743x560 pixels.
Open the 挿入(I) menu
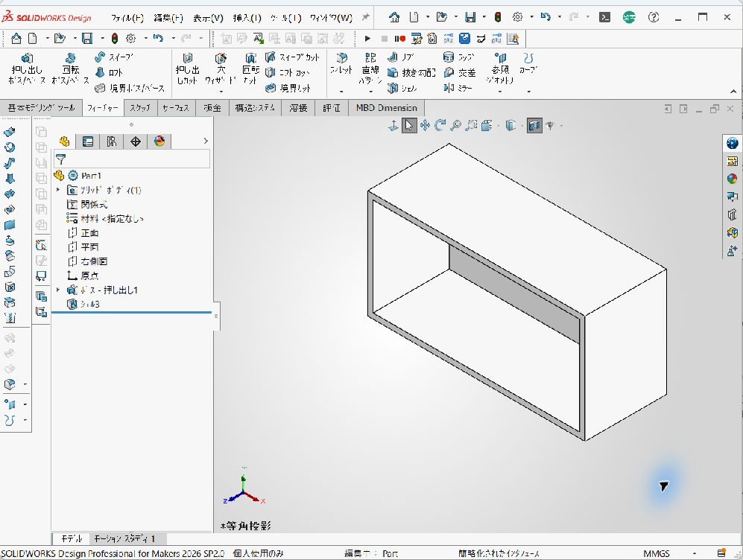point(247,18)
